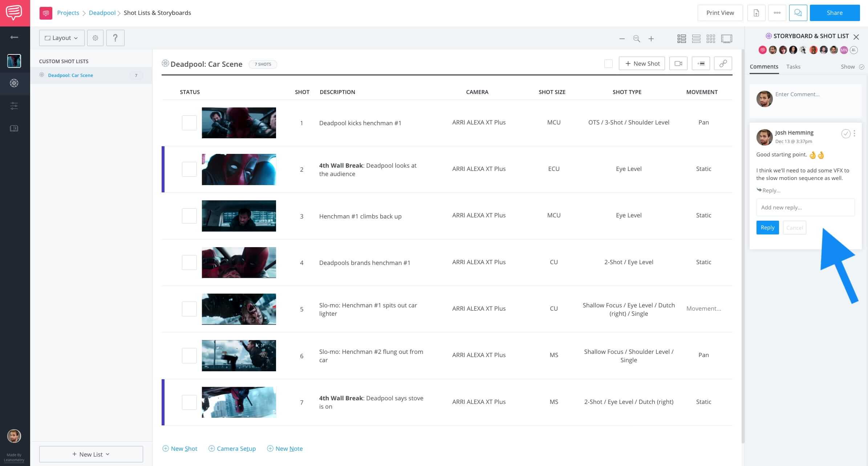Open the shot list aperture sidebar icon
The image size is (868, 466).
pos(14,83)
